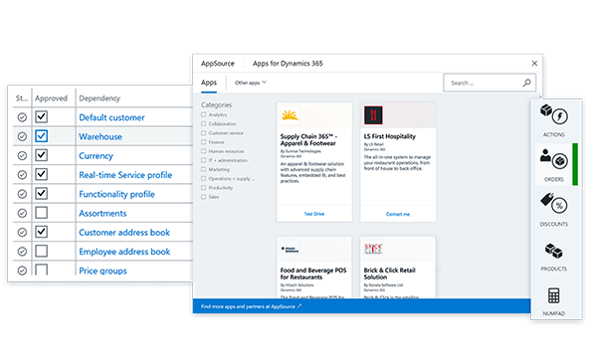
Task: Enable the Collaboration category filter
Action: pos(204,123)
